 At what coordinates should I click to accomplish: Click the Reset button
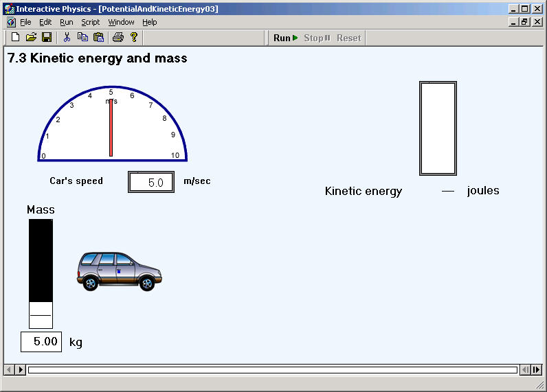point(349,38)
